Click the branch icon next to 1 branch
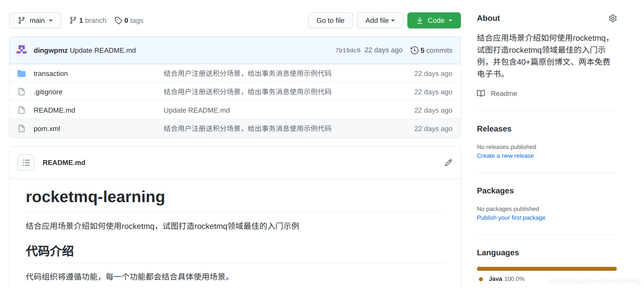This screenshot has height=288, width=644. click(x=73, y=20)
